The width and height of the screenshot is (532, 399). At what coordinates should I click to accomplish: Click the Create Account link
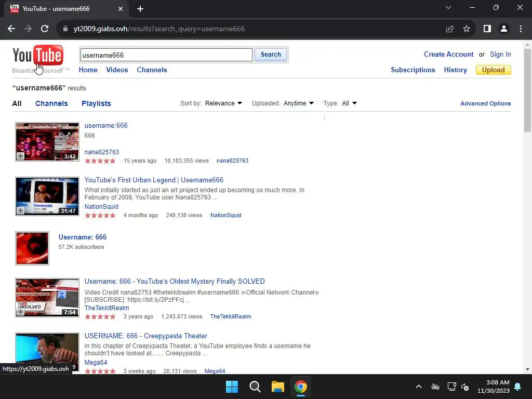[x=448, y=54]
